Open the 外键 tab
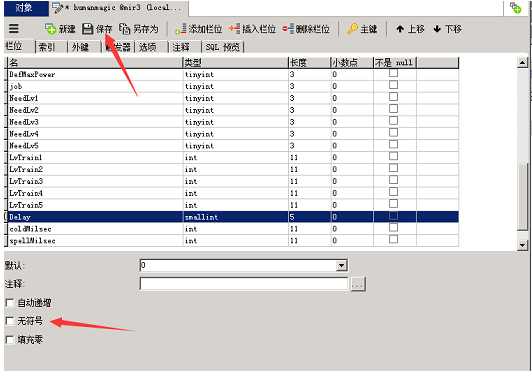The width and height of the screenshot is (532, 377). 85,47
